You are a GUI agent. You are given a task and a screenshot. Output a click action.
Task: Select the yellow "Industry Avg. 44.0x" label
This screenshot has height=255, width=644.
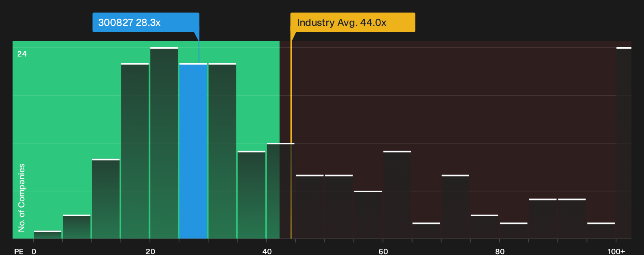coord(353,22)
